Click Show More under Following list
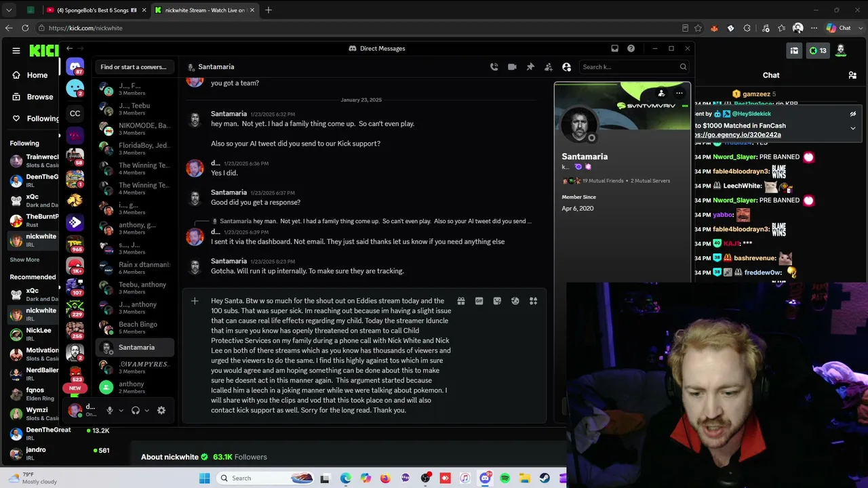This screenshot has height=488, width=868. click(24, 260)
